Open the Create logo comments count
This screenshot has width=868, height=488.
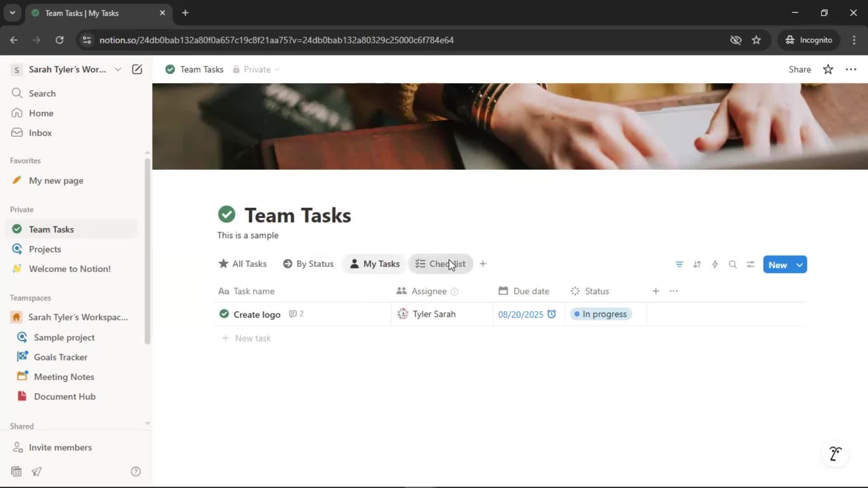click(297, 314)
